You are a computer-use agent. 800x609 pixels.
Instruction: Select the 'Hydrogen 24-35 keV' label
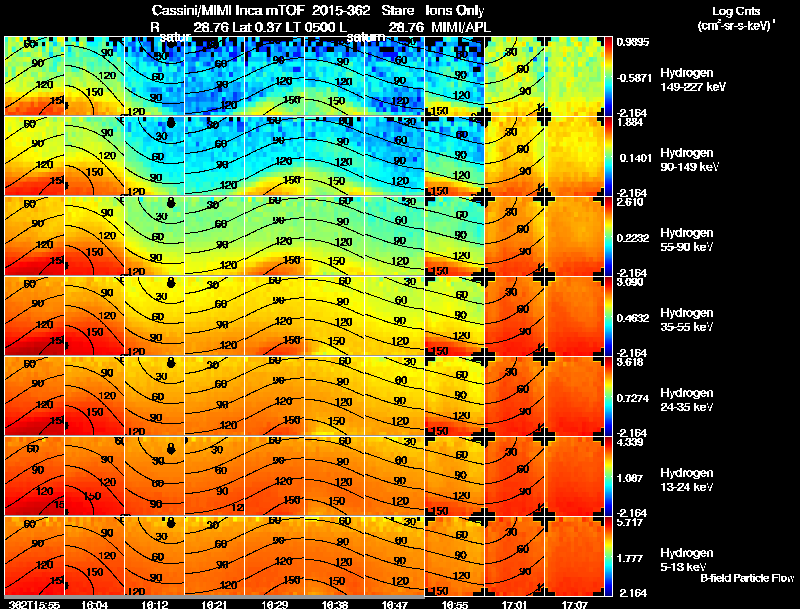pos(687,400)
